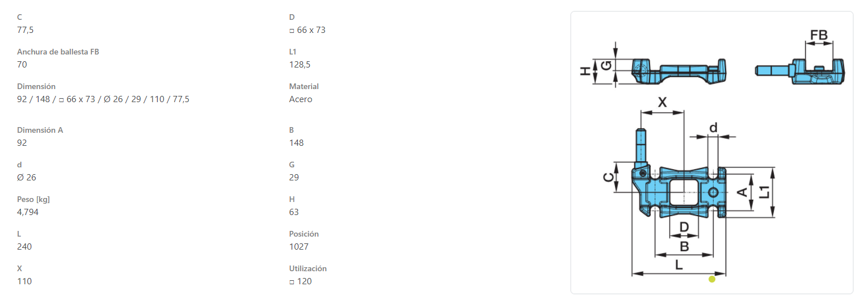Click the lowercase d dimension label in drawing
Screen dimensions: 868x299
[713, 128]
